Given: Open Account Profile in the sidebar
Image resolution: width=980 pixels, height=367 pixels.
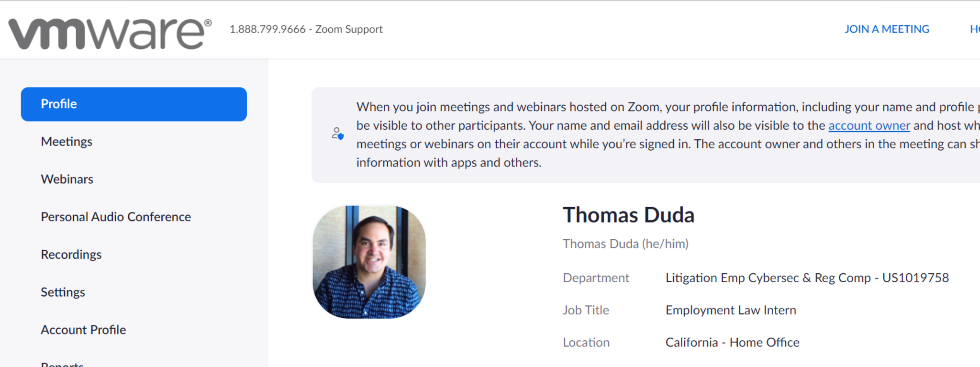Looking at the screenshot, I should (83, 330).
